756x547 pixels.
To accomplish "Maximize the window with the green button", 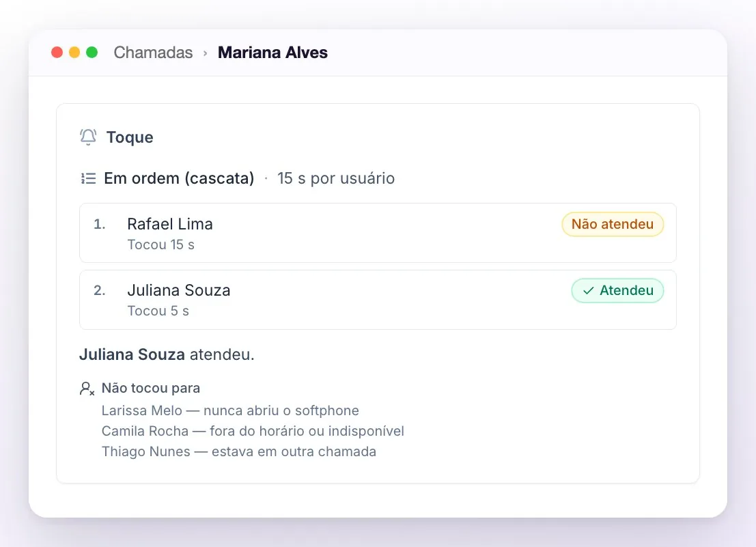I will (92, 52).
